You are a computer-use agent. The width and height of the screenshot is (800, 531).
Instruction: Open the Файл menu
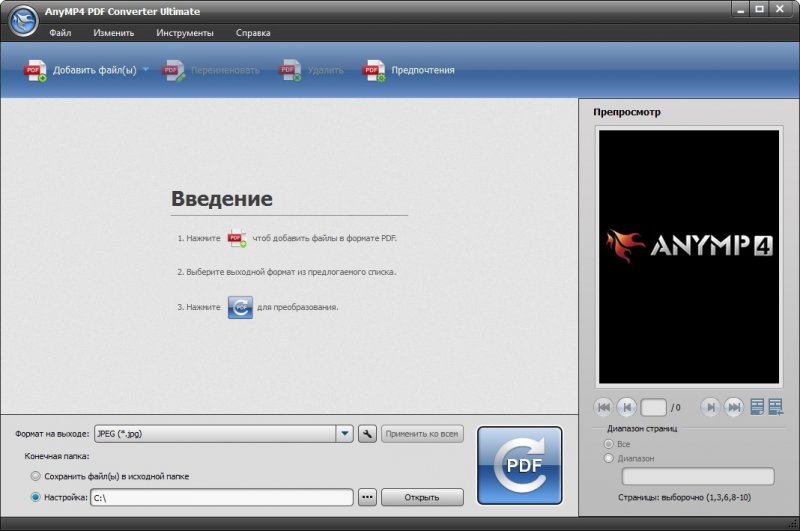click(x=60, y=33)
